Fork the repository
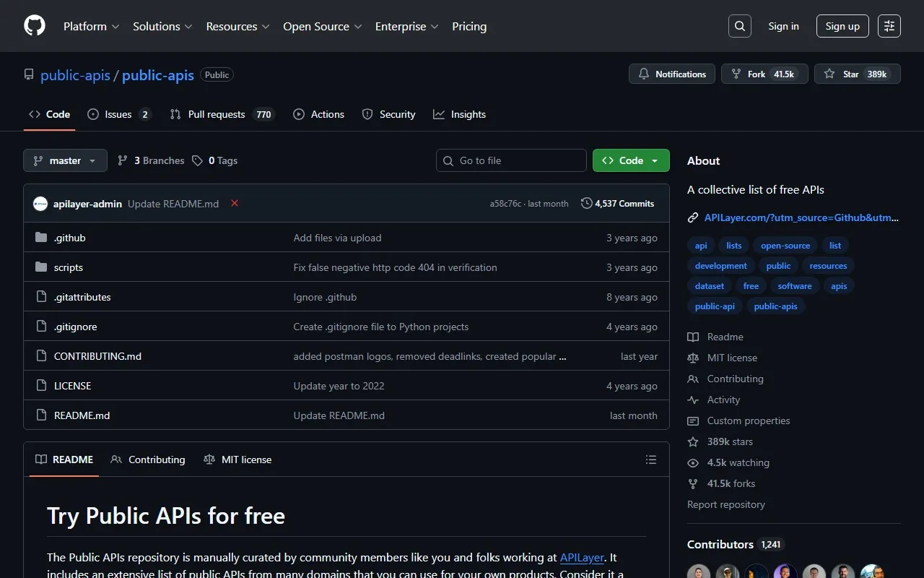Viewport: 924px width, 578px height. tap(764, 73)
